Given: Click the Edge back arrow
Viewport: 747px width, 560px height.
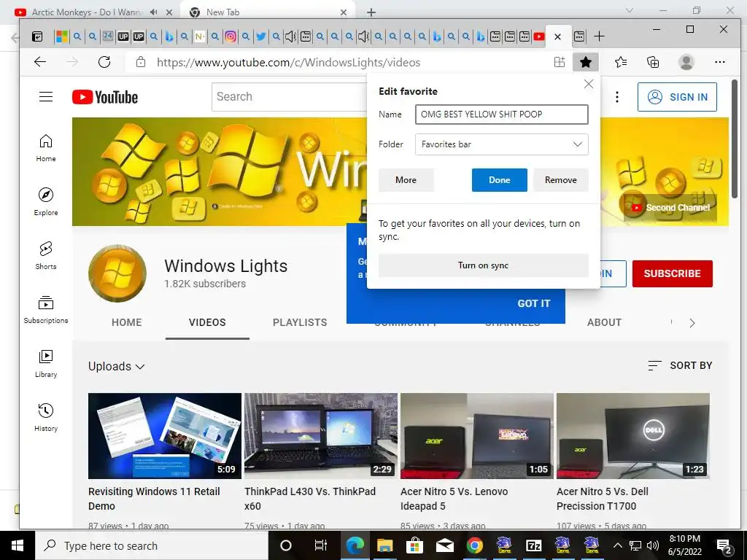Looking at the screenshot, I should pyautogui.click(x=40, y=62).
